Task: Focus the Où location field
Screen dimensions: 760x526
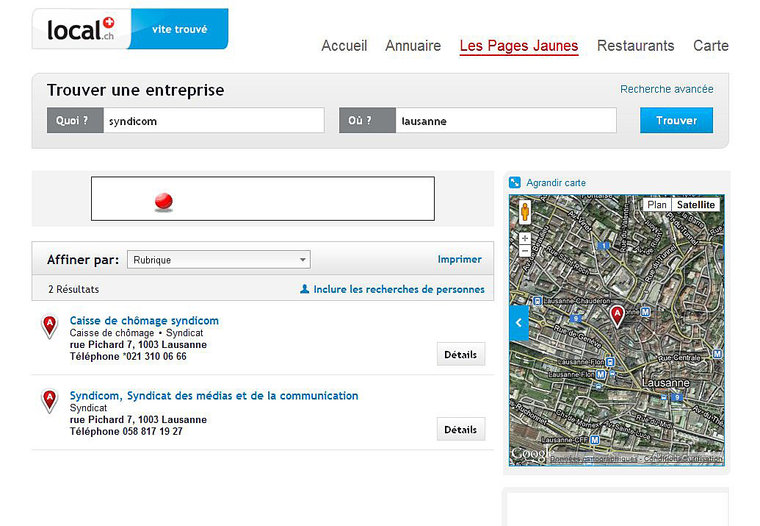Action: coord(506,121)
